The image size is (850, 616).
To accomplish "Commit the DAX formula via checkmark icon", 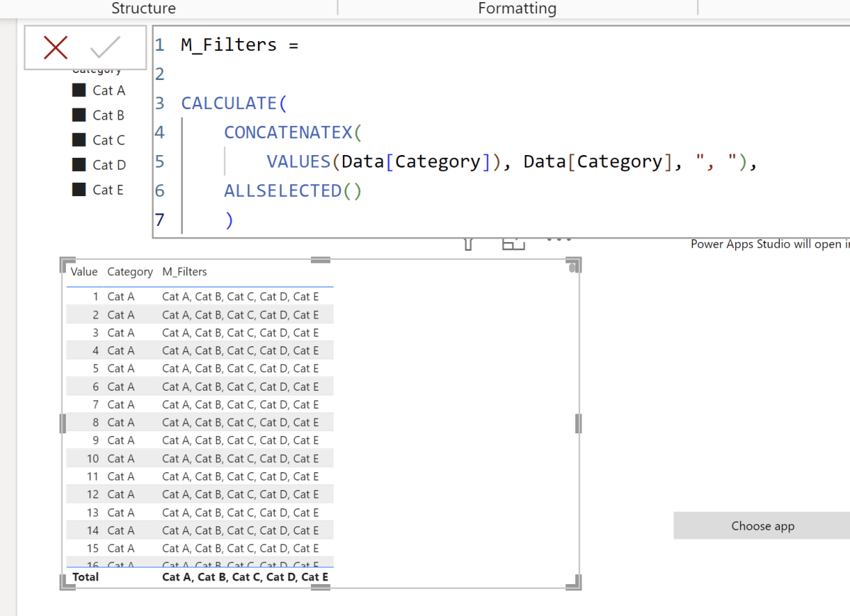I will click(107, 47).
